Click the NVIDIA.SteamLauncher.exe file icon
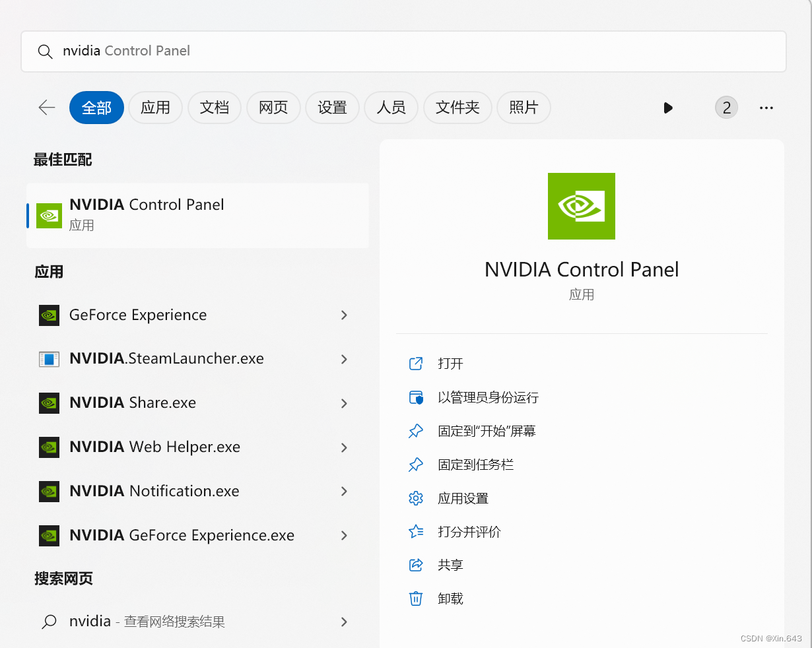This screenshot has width=812, height=648. [x=49, y=359]
